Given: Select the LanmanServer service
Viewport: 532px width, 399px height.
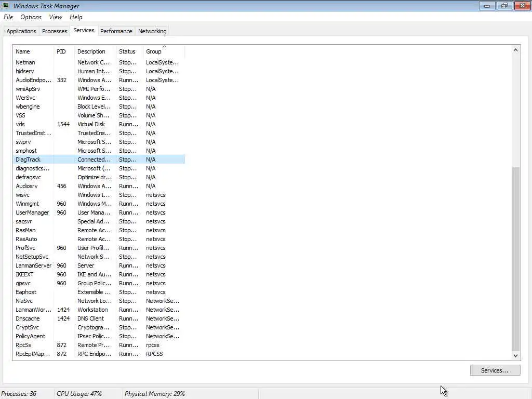Looking at the screenshot, I should click(x=99, y=265).
